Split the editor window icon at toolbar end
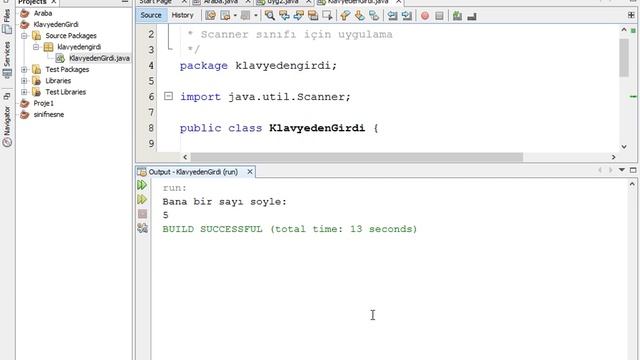 [631, 15]
